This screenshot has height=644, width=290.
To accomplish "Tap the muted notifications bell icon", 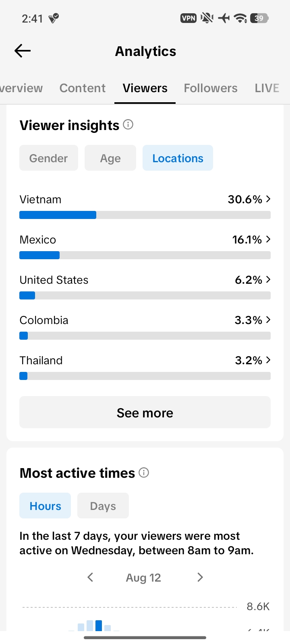I will (x=207, y=18).
